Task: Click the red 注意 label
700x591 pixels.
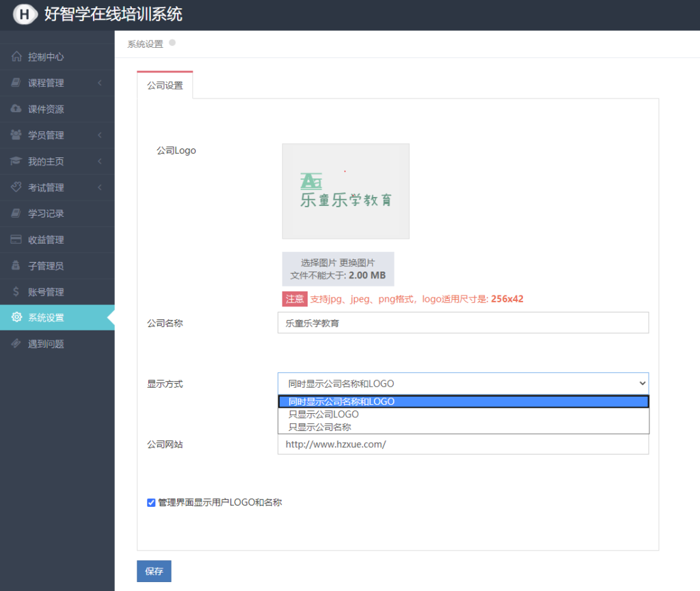Action: click(x=295, y=299)
